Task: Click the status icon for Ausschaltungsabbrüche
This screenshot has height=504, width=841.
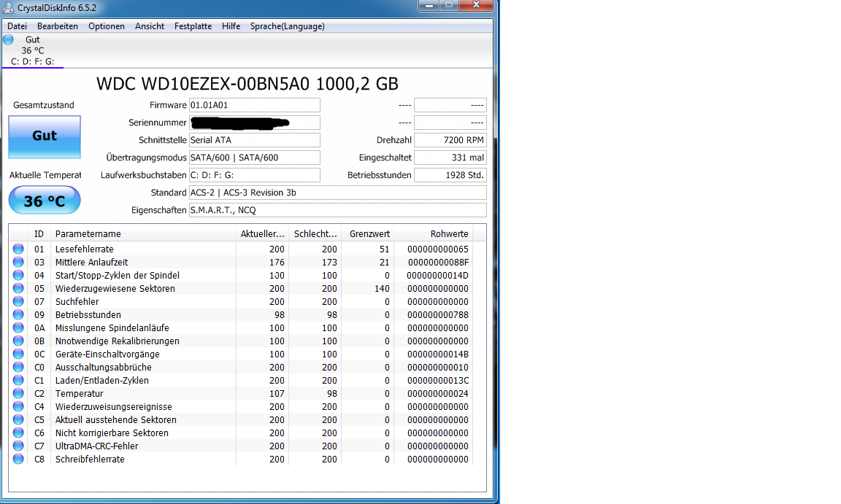Action: 18,367
